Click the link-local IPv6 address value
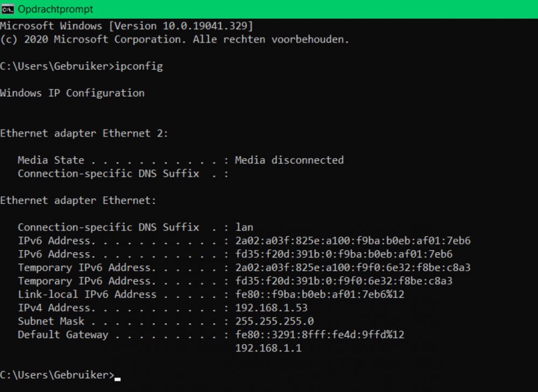 tap(320, 295)
